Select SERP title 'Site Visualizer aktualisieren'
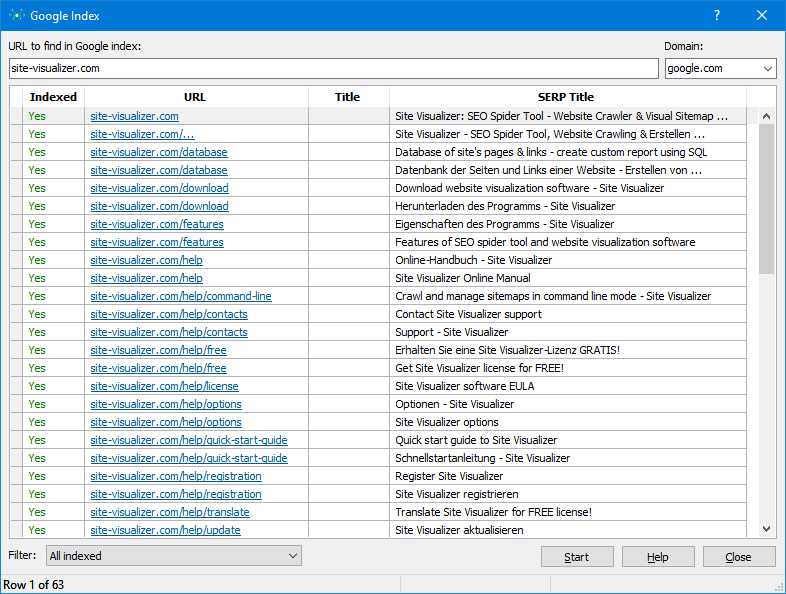Image resolution: width=786 pixels, height=594 pixels. (459, 530)
